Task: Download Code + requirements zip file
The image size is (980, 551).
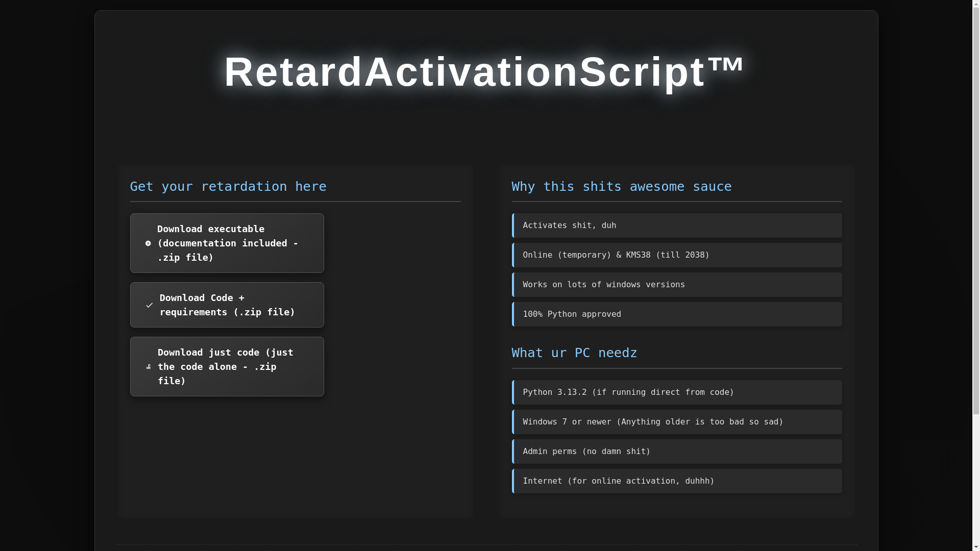Action: [x=227, y=305]
